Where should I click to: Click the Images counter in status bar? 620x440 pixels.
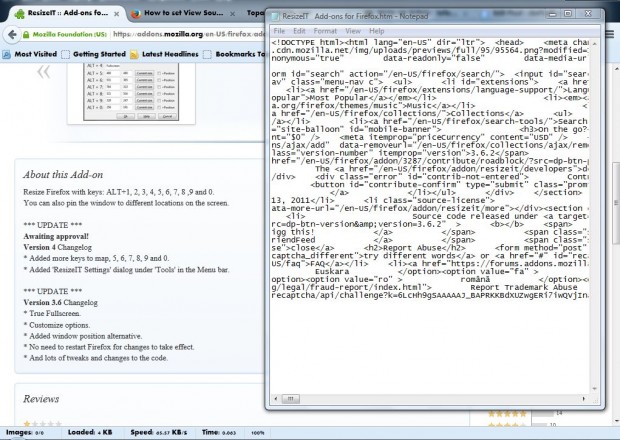tap(25, 432)
